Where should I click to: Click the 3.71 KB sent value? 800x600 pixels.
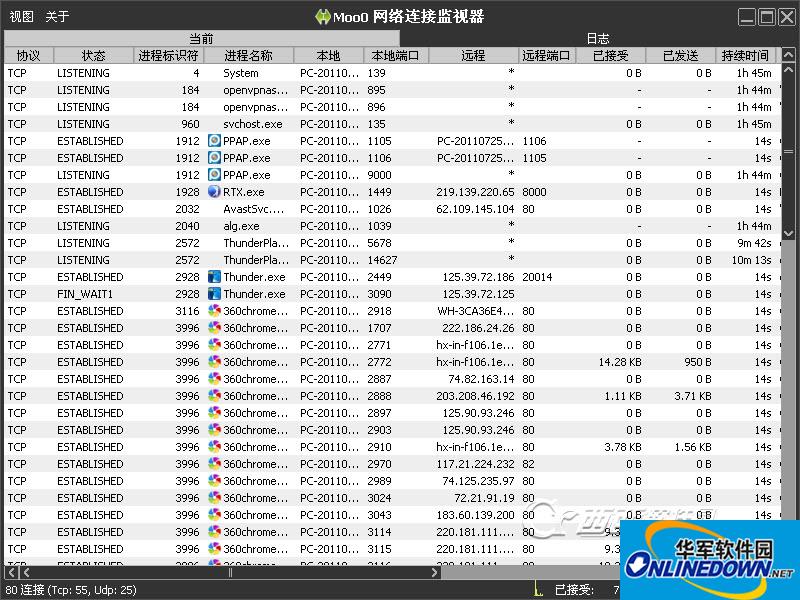pyautogui.click(x=692, y=396)
